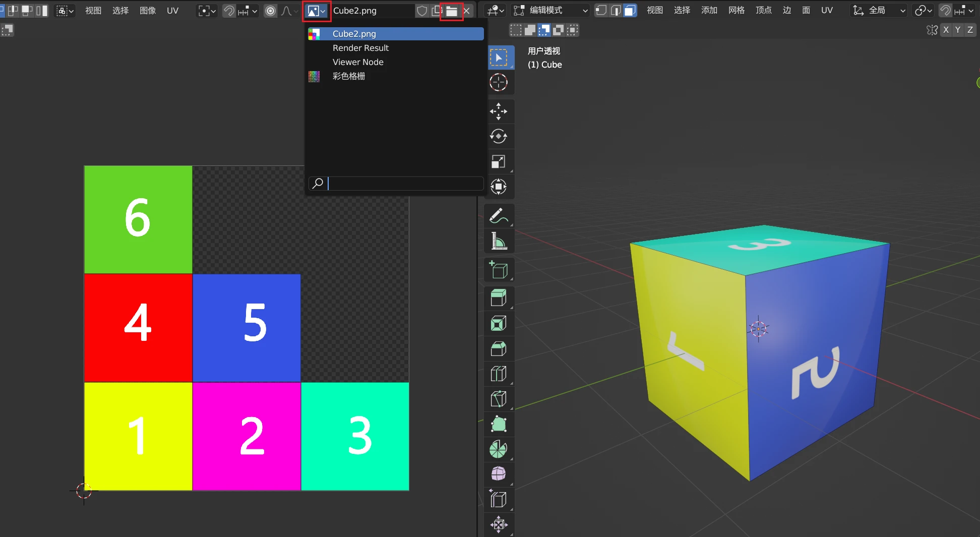Open the image datablock browser dropdown
The image size is (980, 537).
(316, 10)
